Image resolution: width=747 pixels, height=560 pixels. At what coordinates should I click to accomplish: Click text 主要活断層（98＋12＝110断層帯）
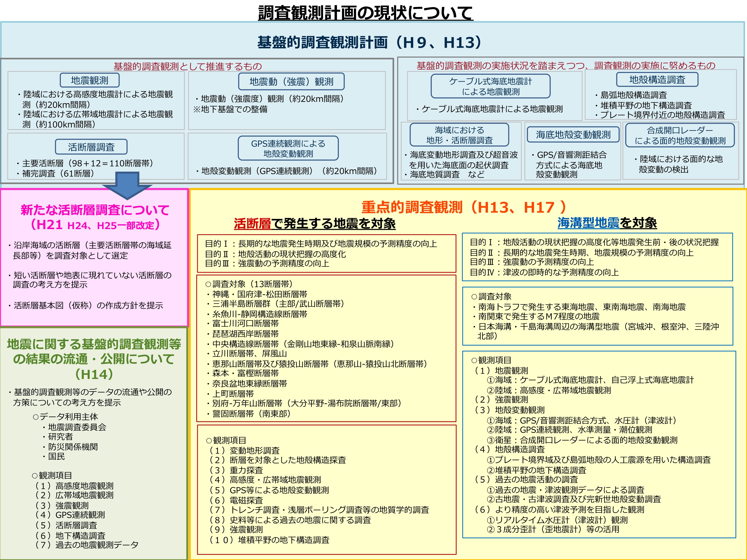[87, 163]
